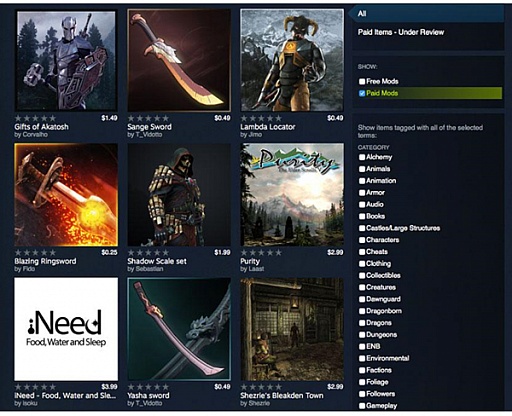
Task: Select the Lambda Locator thumbnail
Action: point(292,61)
